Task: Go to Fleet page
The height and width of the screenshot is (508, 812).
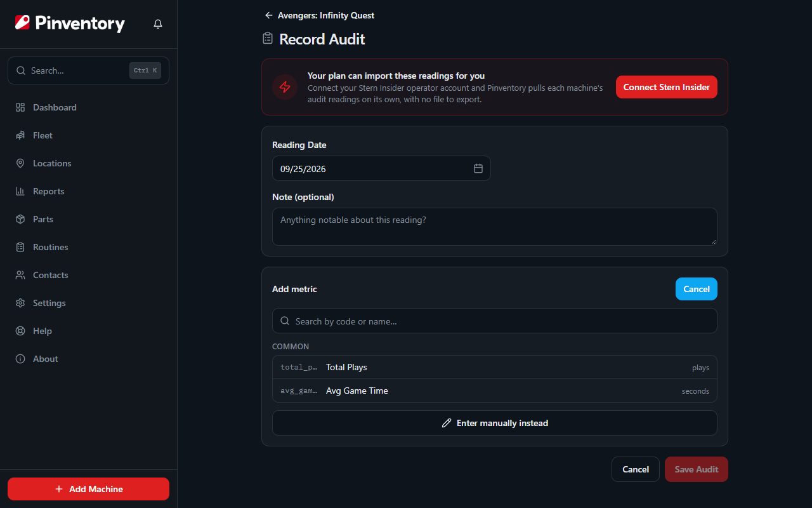Action: click(89, 135)
